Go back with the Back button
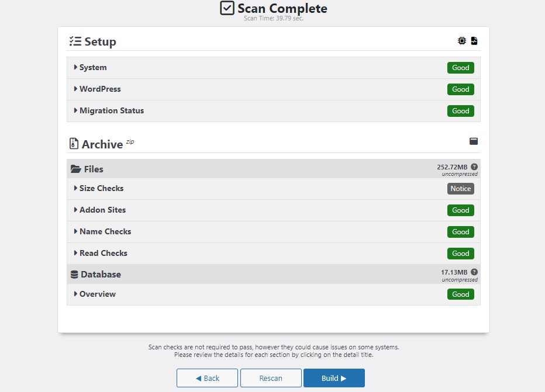 207,378
